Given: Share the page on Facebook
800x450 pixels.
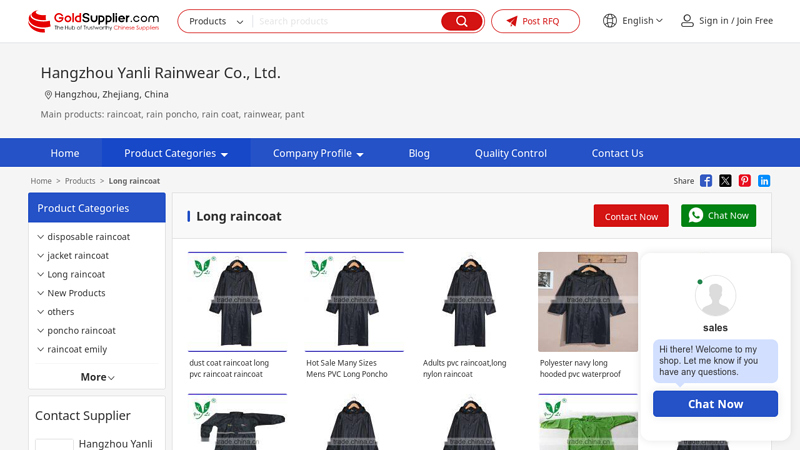Looking at the screenshot, I should [x=706, y=181].
